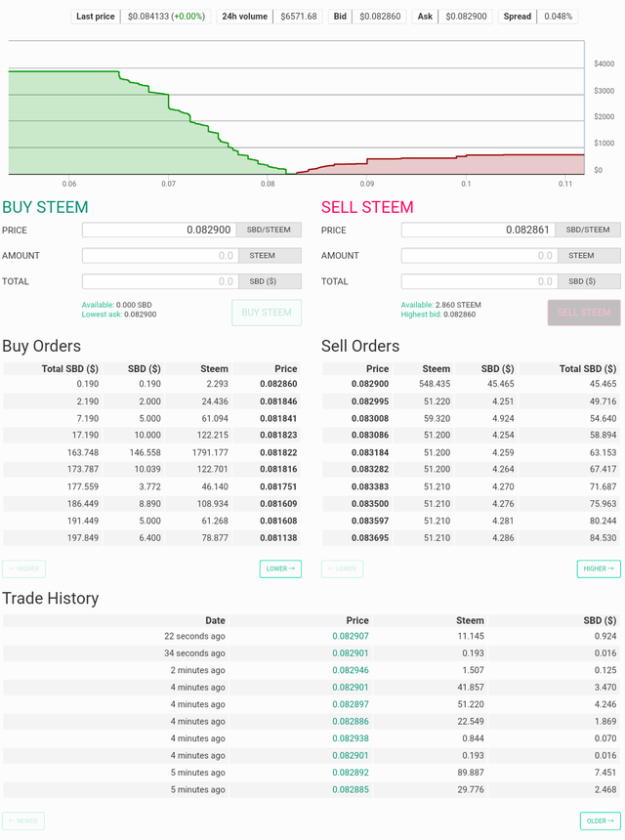Viewport: 625px width, 840px height.
Task: Select sell order at price 0.083500
Action: [472, 504]
